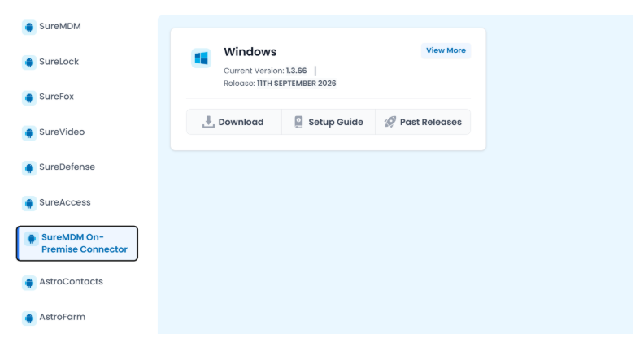Select SureDefense from the sidebar
Screen dimensions: 644x342
pos(67,167)
